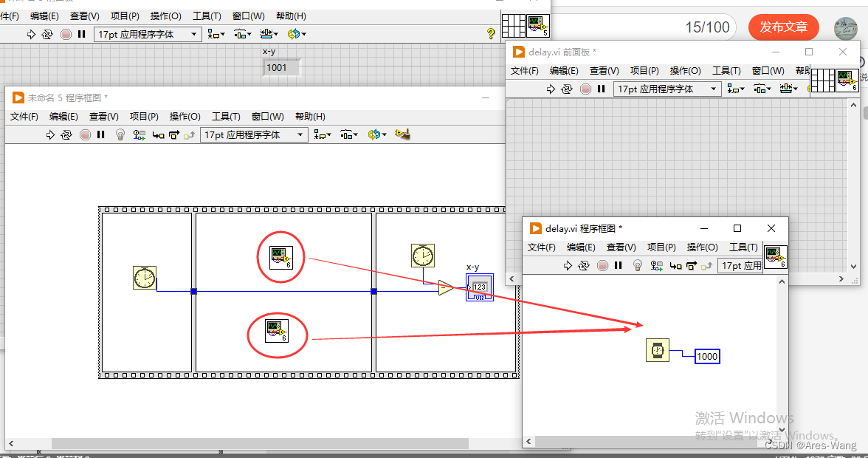Select x-y numeric indicator terminal on diagram
This screenshot has height=458, width=868.
point(480,287)
